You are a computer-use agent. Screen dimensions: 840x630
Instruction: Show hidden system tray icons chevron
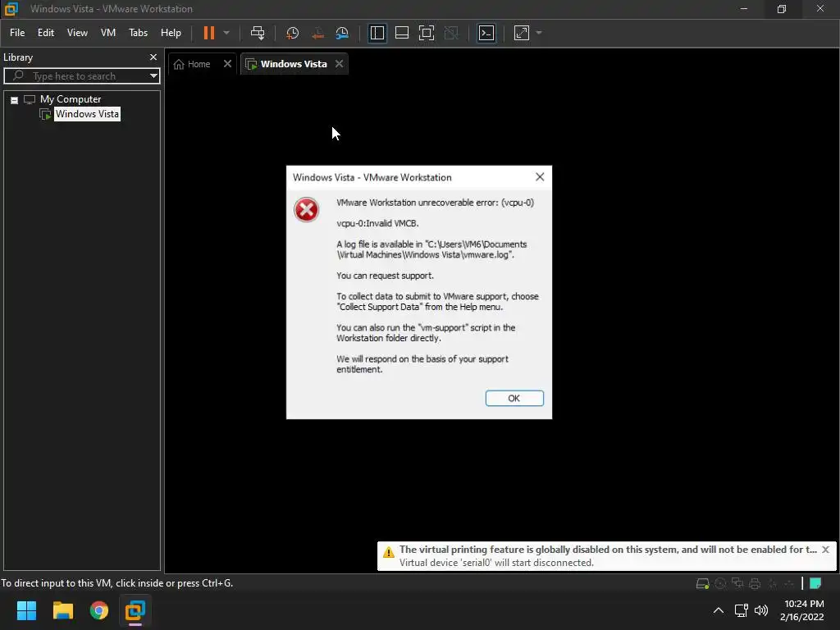719,610
